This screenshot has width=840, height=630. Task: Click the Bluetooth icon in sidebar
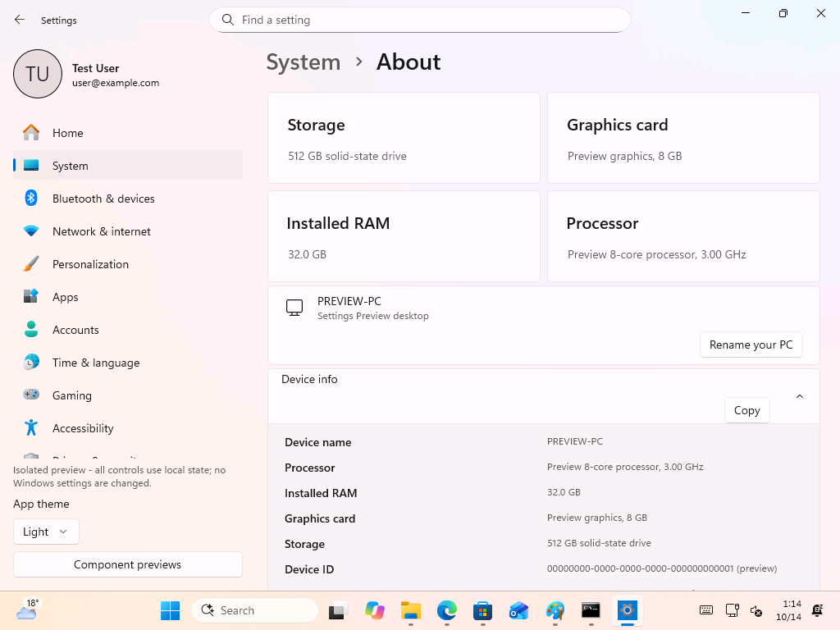31,199
